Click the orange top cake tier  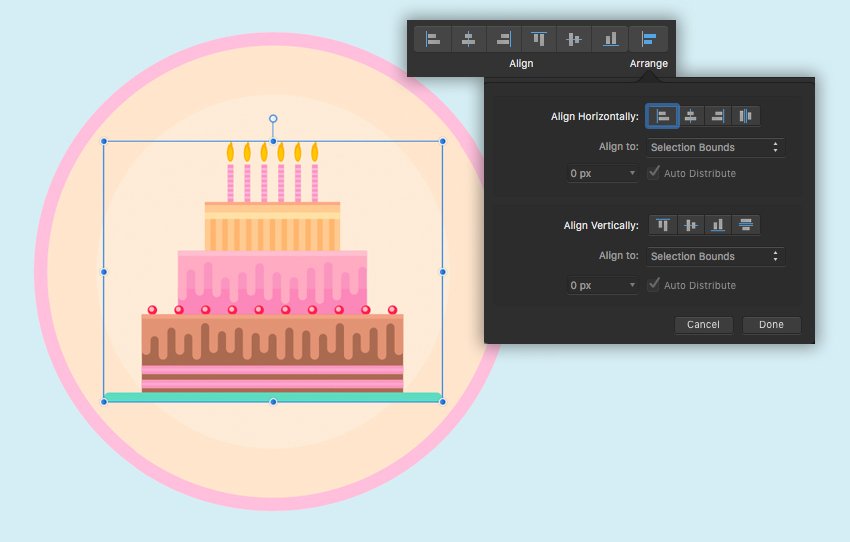click(x=273, y=227)
